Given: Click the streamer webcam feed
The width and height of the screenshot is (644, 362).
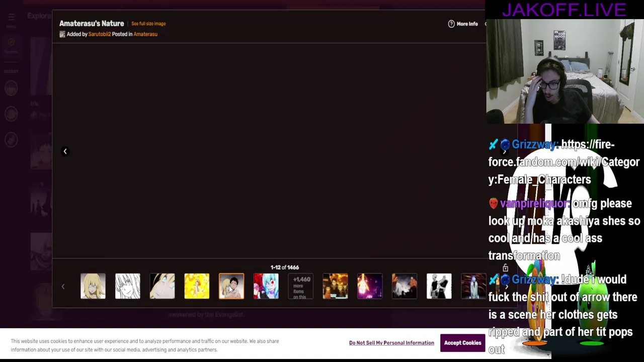Looking at the screenshot, I should [x=565, y=71].
